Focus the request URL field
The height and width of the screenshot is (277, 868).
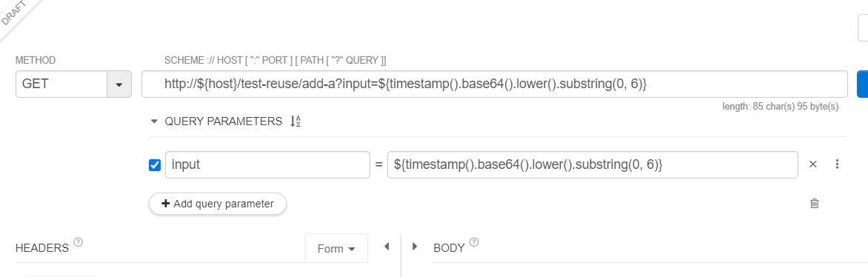pos(494,84)
